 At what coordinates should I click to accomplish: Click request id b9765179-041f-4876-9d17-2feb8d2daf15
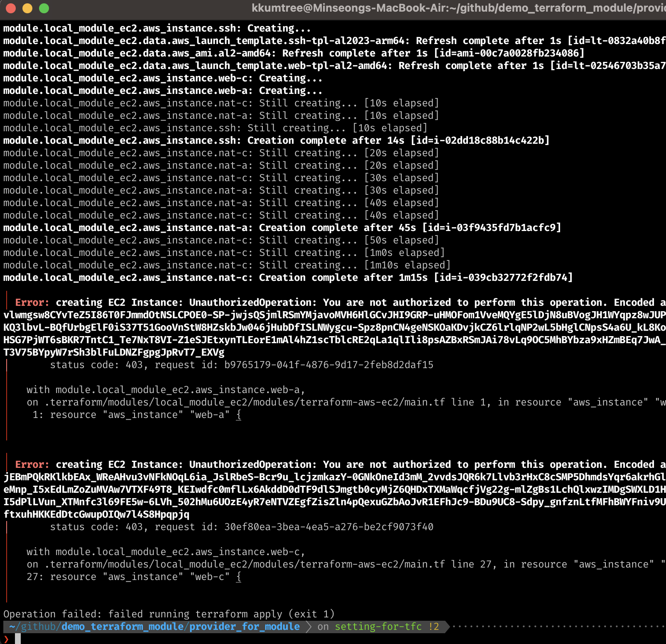click(x=329, y=365)
